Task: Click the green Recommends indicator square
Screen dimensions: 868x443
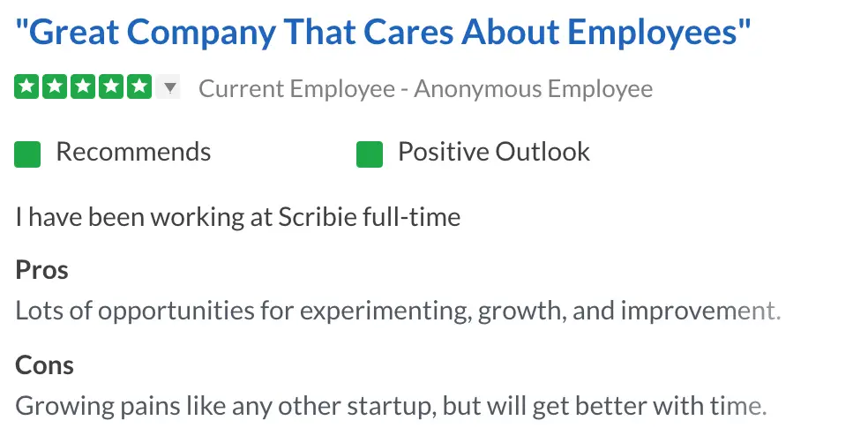Action: (x=27, y=154)
